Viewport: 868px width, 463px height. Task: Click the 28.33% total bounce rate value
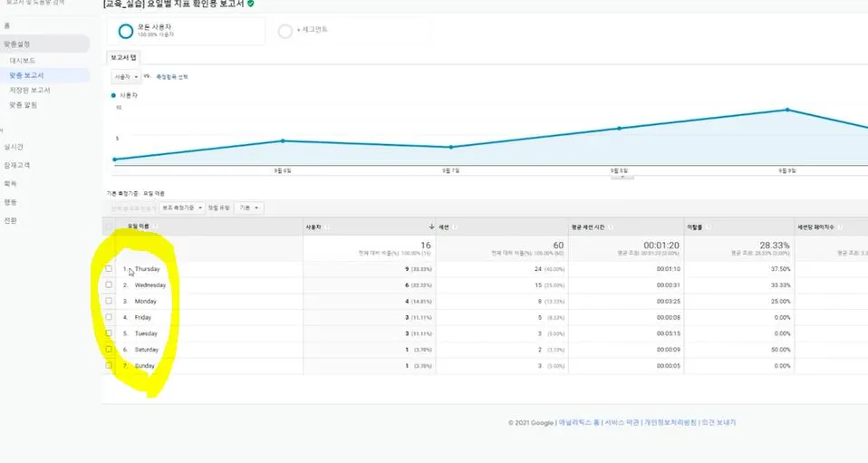[x=775, y=246]
